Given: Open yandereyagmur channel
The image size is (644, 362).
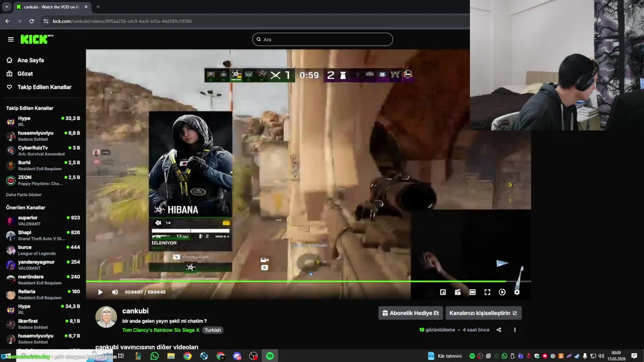Looking at the screenshot, I should (x=43, y=265).
